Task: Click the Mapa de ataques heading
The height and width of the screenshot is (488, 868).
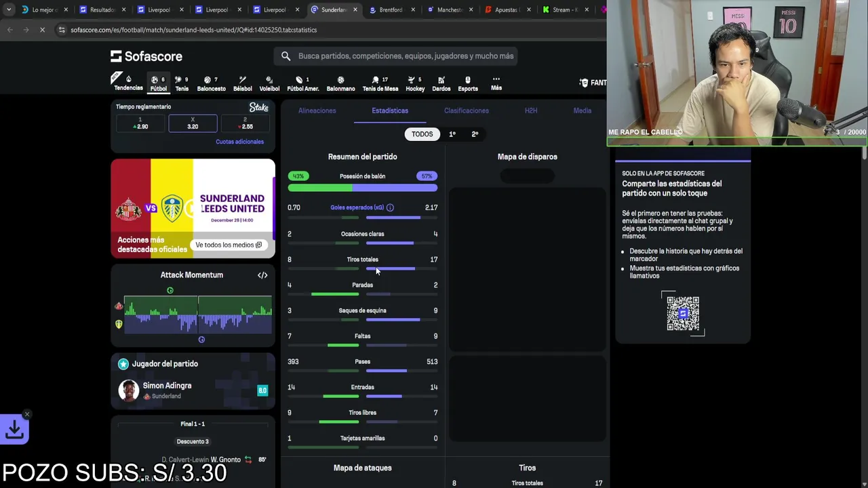Action: point(362,468)
